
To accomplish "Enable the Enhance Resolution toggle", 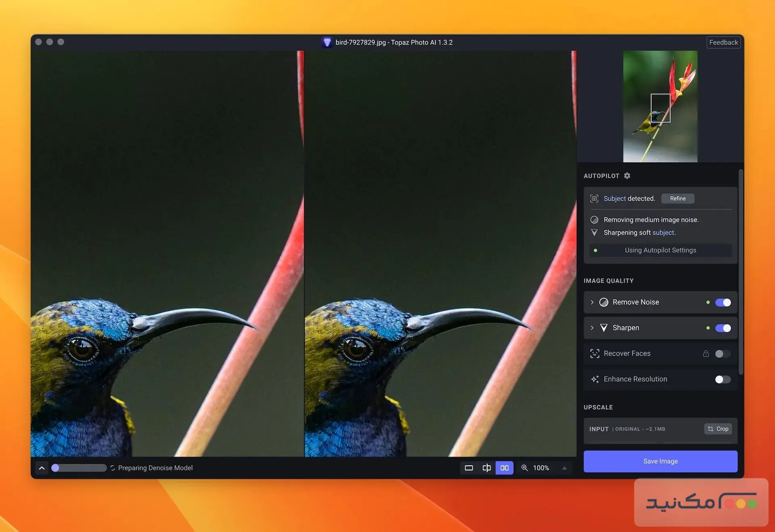I will (722, 379).
